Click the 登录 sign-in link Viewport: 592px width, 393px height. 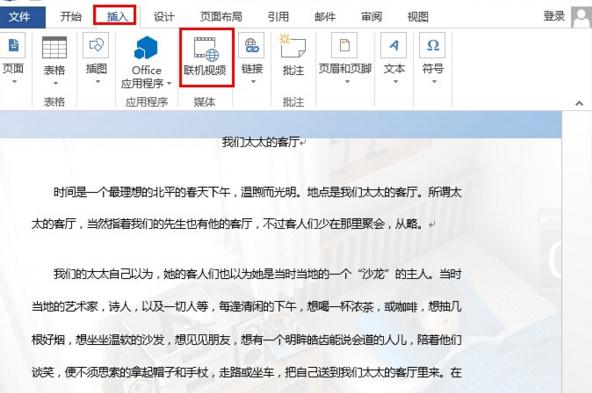click(x=554, y=16)
